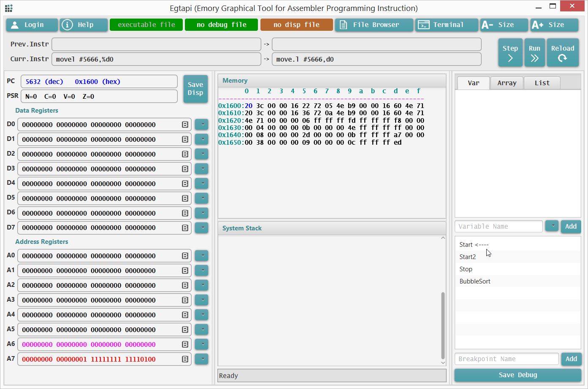Click the binary format icon for D0
Screen dimensions: 588x389
[x=185, y=124]
